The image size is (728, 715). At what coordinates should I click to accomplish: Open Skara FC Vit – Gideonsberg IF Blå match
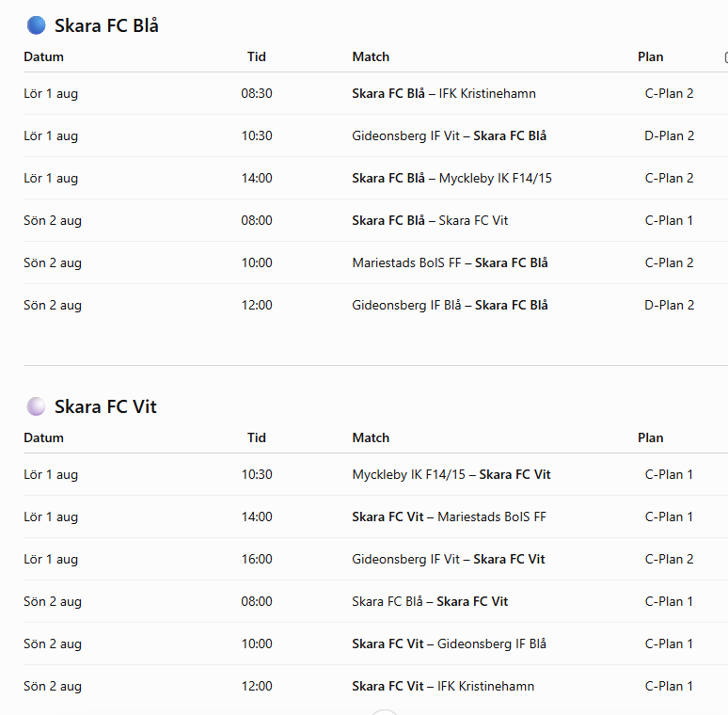click(449, 643)
